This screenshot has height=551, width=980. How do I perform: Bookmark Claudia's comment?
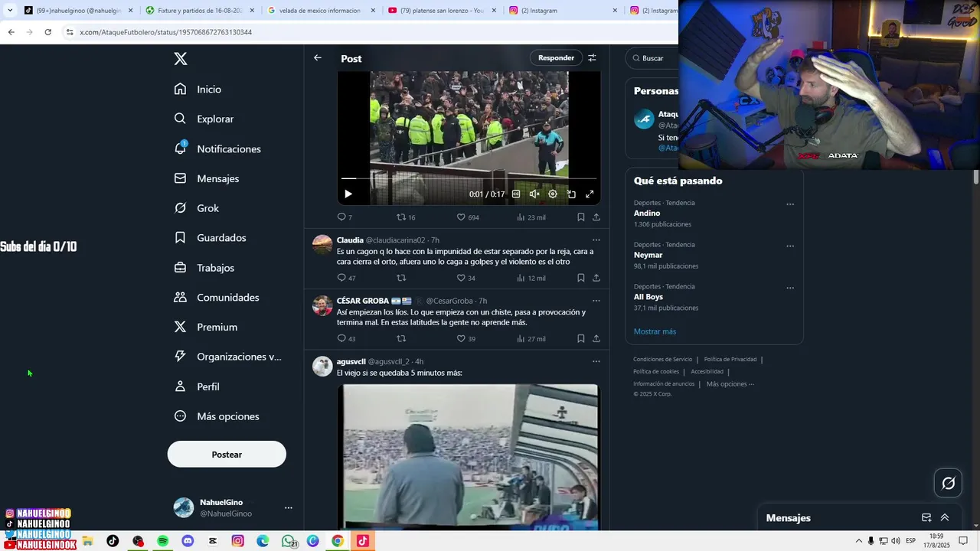click(x=581, y=278)
